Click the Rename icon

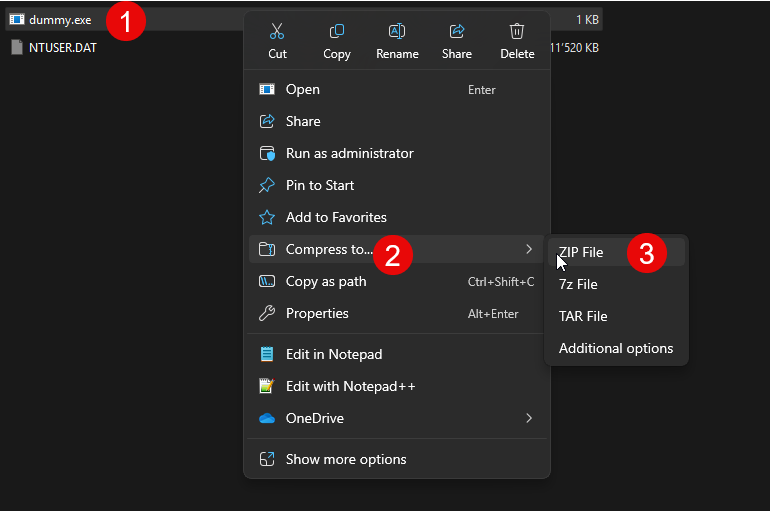coord(397,32)
